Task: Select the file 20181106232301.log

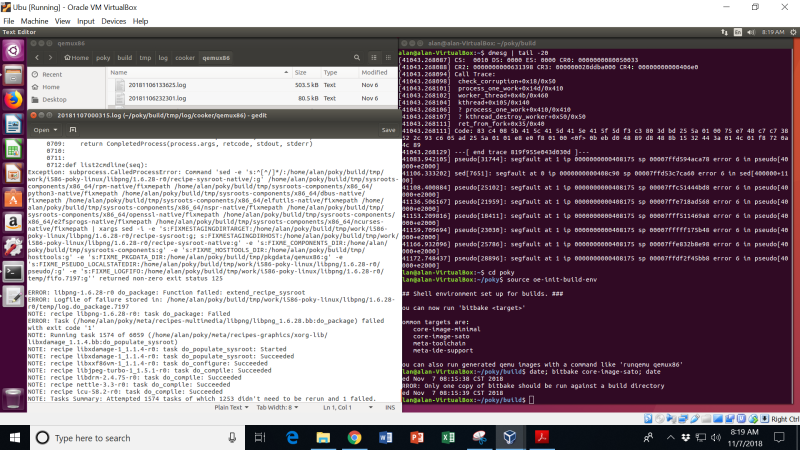Action: click(157, 98)
